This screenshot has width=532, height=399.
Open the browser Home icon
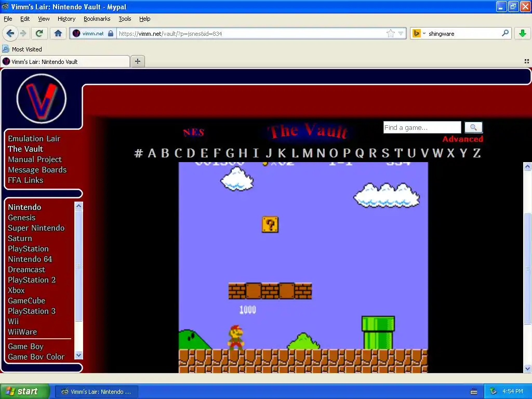(58, 33)
